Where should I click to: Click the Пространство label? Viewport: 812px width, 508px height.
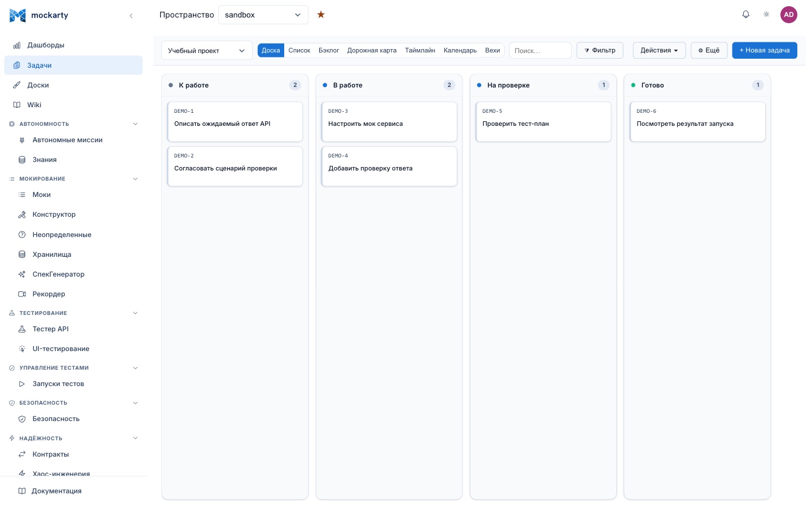click(187, 15)
